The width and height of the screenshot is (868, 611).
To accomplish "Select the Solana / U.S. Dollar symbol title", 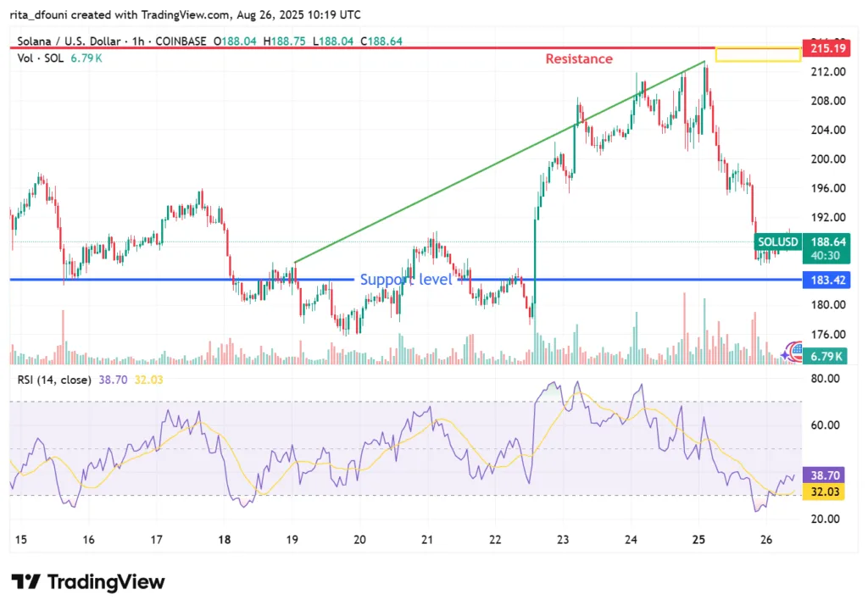I will pos(69,41).
